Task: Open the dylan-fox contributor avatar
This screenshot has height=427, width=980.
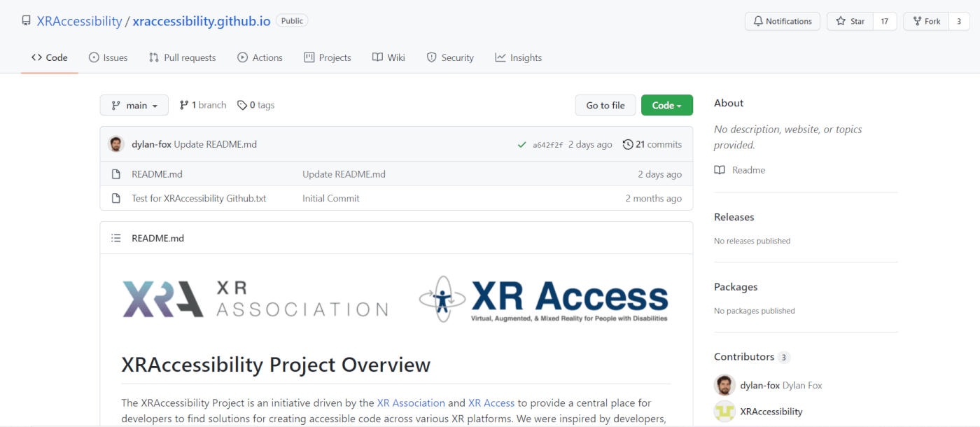Action: pos(724,385)
